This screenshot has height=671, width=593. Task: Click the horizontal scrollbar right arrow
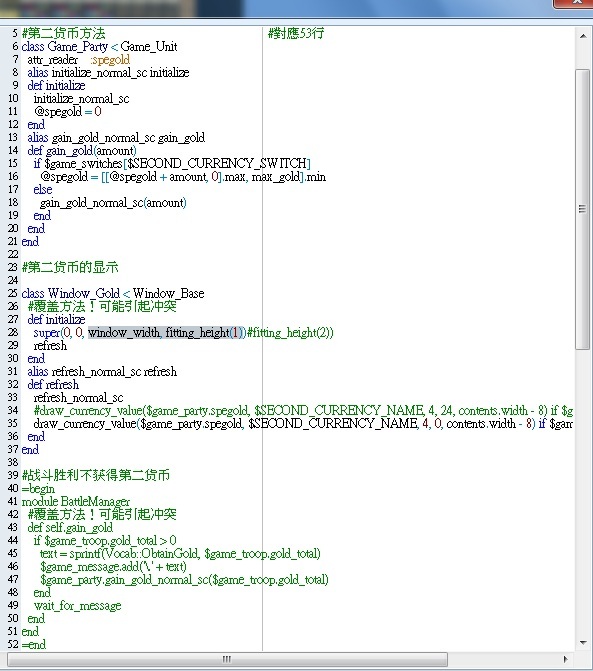coord(565,659)
